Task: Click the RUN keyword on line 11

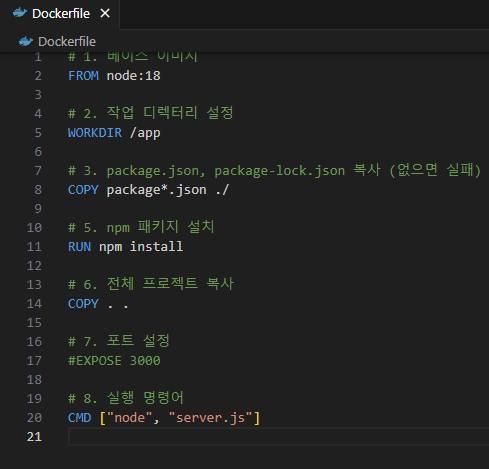Action: [x=79, y=247]
